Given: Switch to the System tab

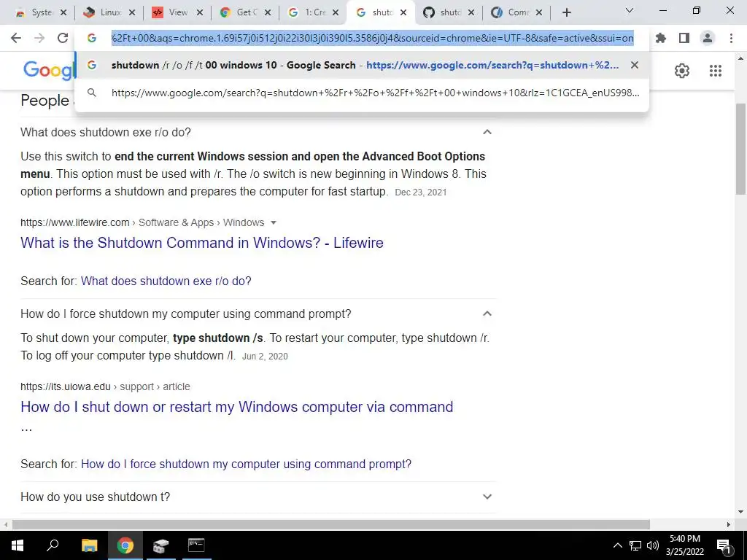Looking at the screenshot, I should 41,12.
